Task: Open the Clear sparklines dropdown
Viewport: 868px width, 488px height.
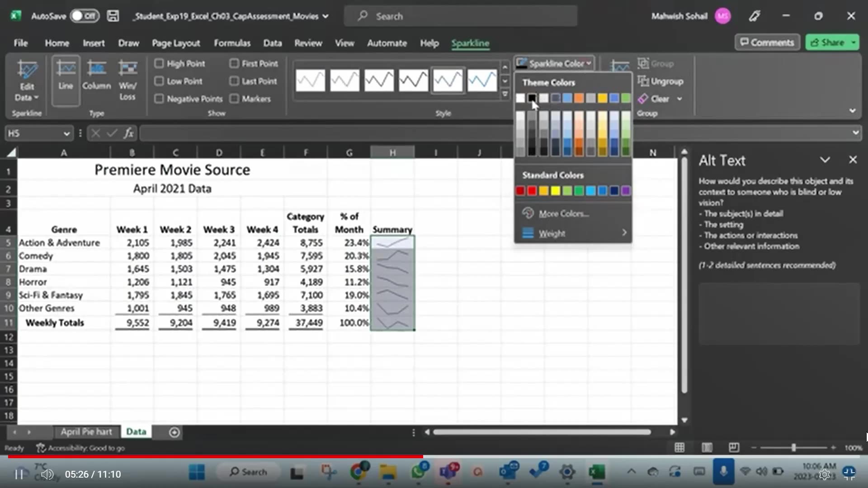Action: click(x=679, y=99)
